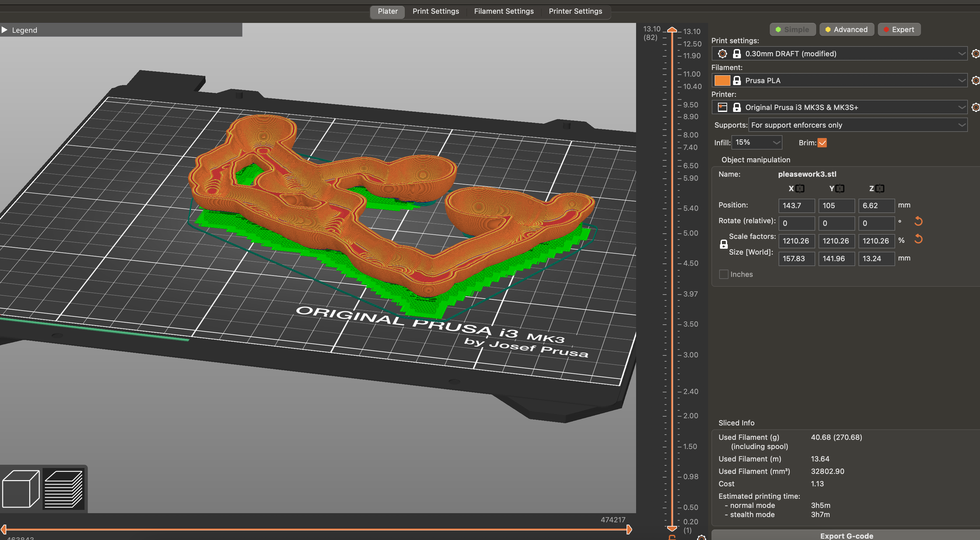Click the 5.00 tick on the layer ruler
980x540 pixels.
click(x=690, y=233)
